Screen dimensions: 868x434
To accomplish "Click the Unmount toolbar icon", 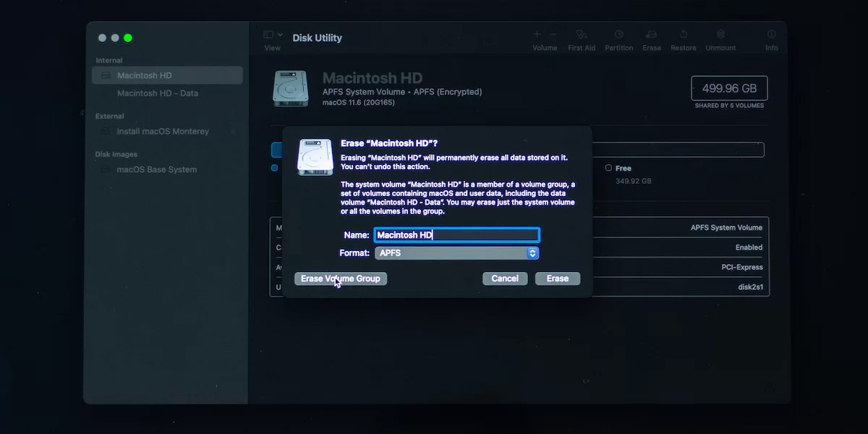I will point(720,35).
